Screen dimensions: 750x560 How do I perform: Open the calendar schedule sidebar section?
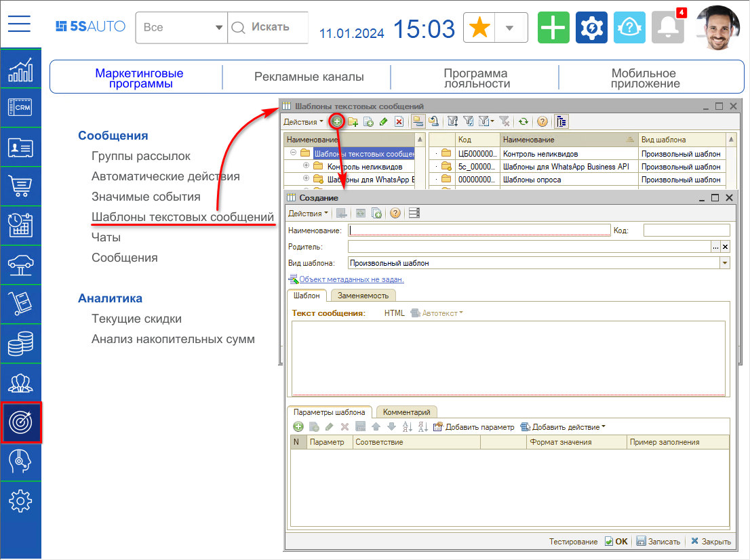click(x=20, y=226)
